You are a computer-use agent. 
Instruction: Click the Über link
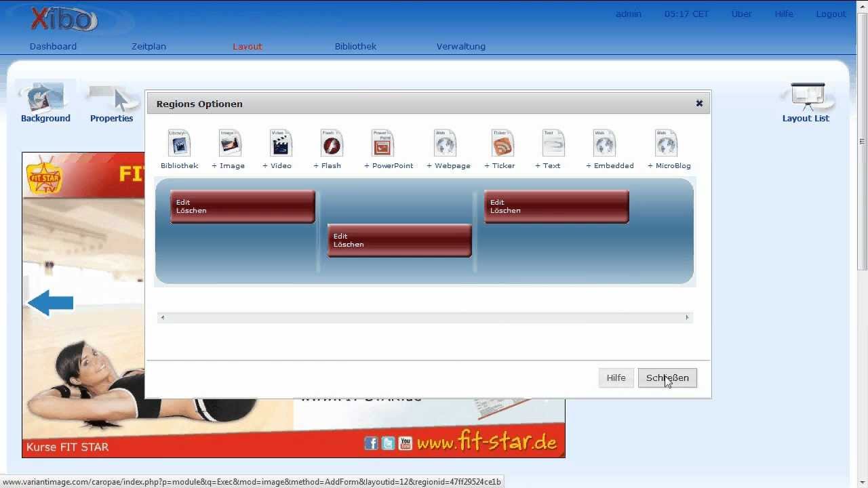click(x=741, y=14)
